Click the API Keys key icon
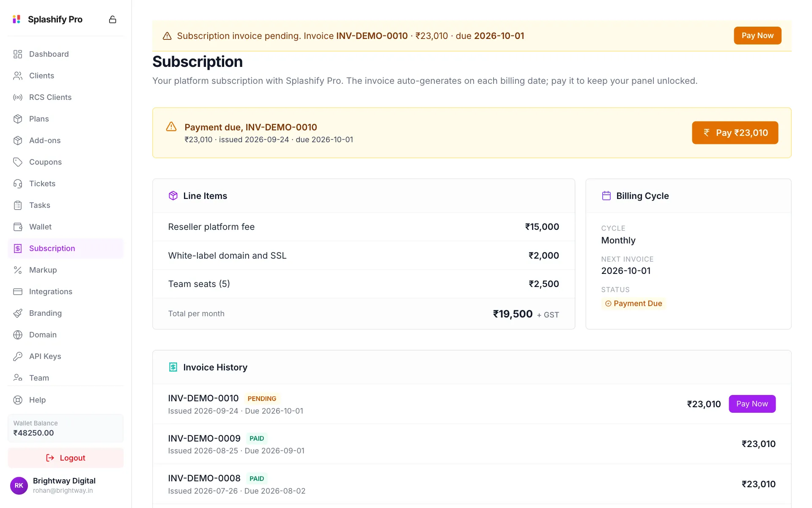Viewport: 812px width, 508px height. (x=18, y=356)
